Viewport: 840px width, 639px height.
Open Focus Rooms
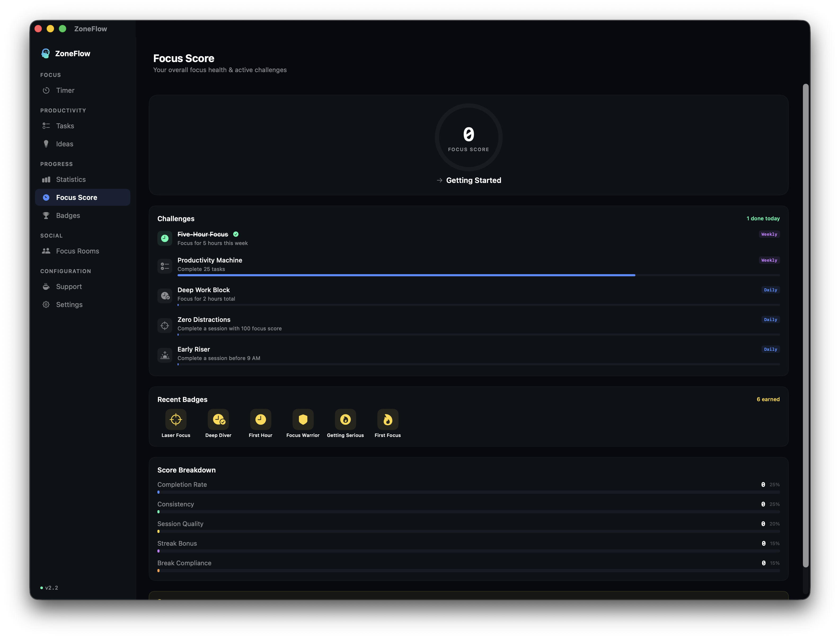click(x=77, y=251)
